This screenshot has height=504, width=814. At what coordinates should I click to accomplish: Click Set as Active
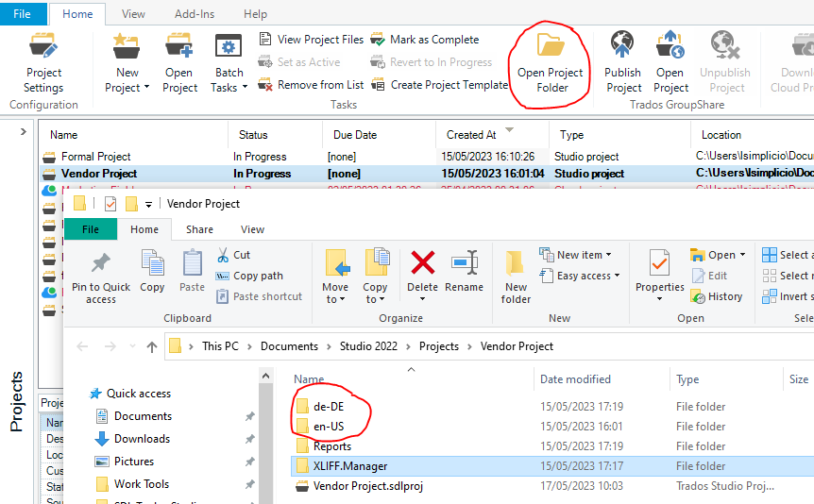(x=299, y=62)
